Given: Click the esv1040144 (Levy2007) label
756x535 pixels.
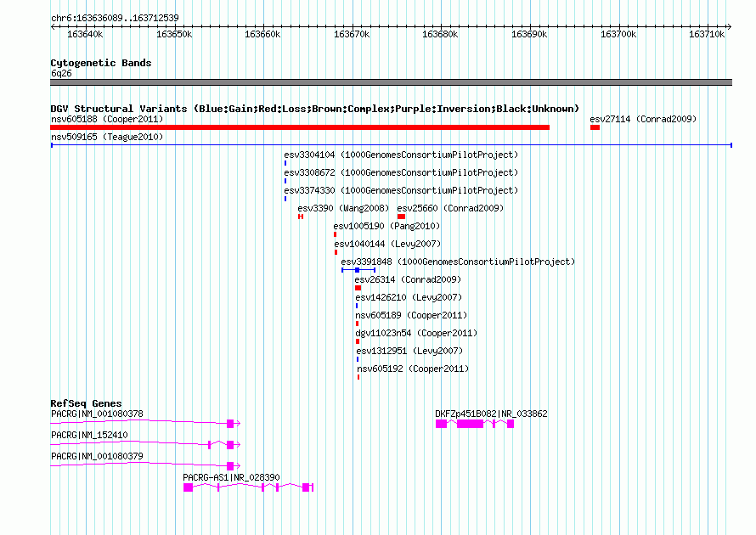Looking at the screenshot, I should pos(387,244).
